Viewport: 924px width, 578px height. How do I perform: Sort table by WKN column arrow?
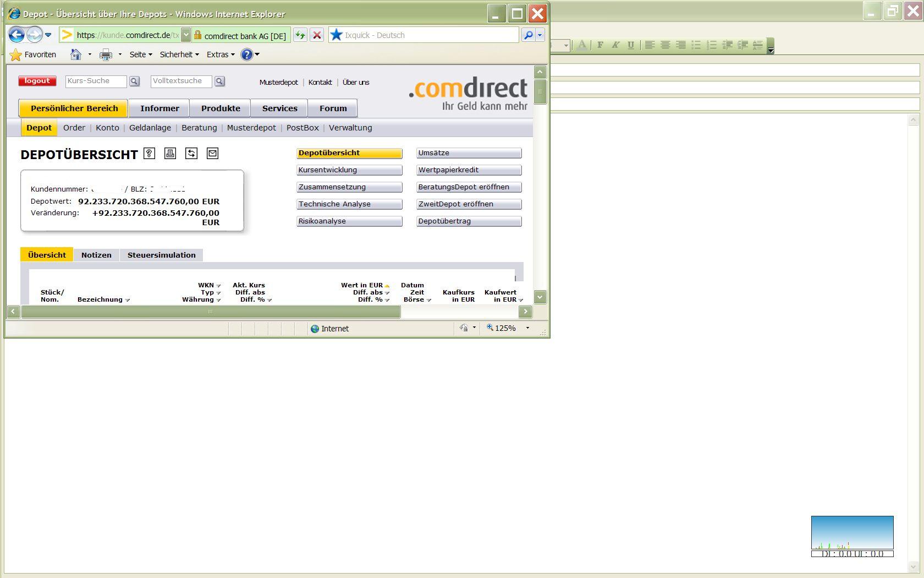(218, 286)
